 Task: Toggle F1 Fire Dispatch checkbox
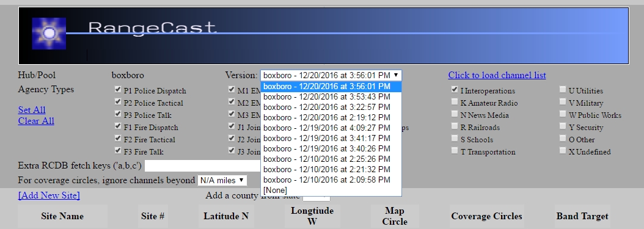tap(118, 126)
